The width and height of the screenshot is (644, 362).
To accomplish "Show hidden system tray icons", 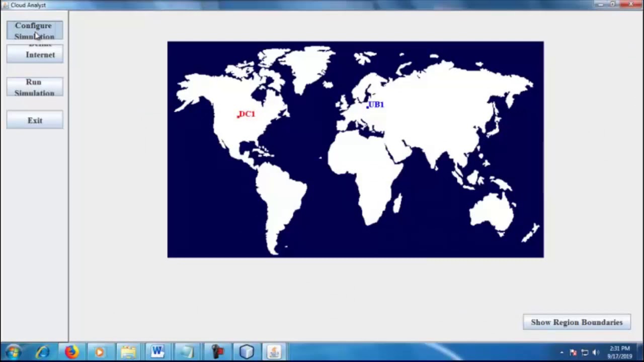I will (x=561, y=352).
